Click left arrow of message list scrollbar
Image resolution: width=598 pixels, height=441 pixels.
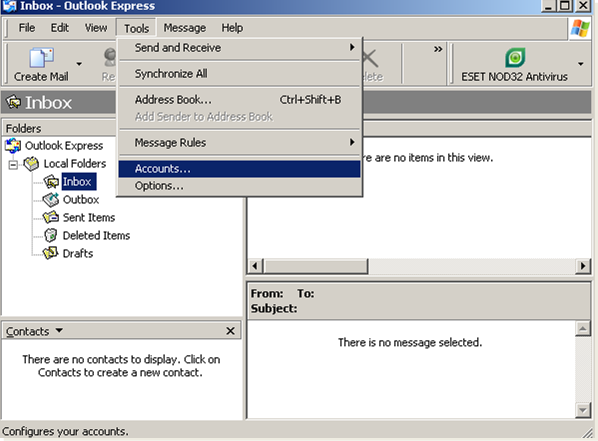[x=256, y=266]
